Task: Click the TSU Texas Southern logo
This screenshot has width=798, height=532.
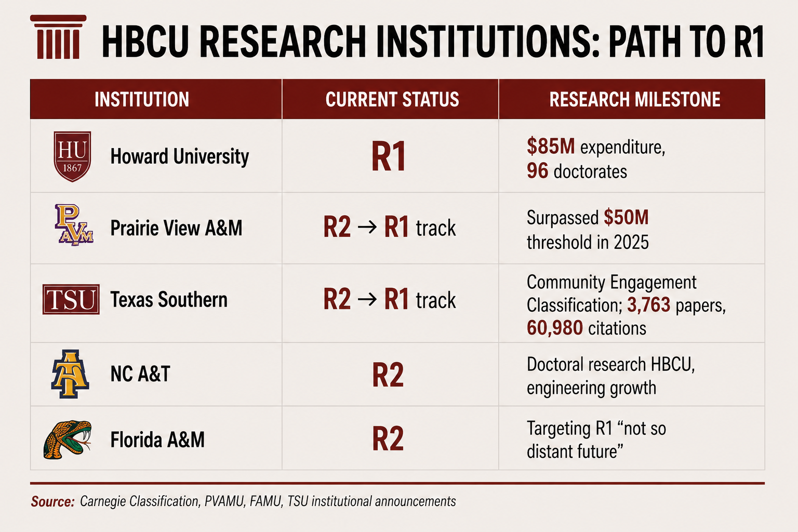Action: pyautogui.click(x=71, y=300)
